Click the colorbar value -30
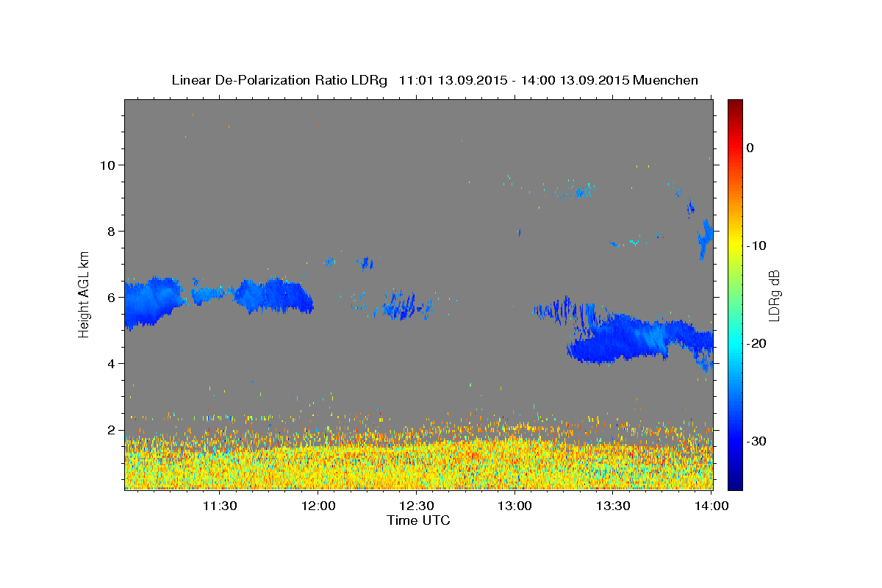The image size is (882, 588). click(757, 441)
